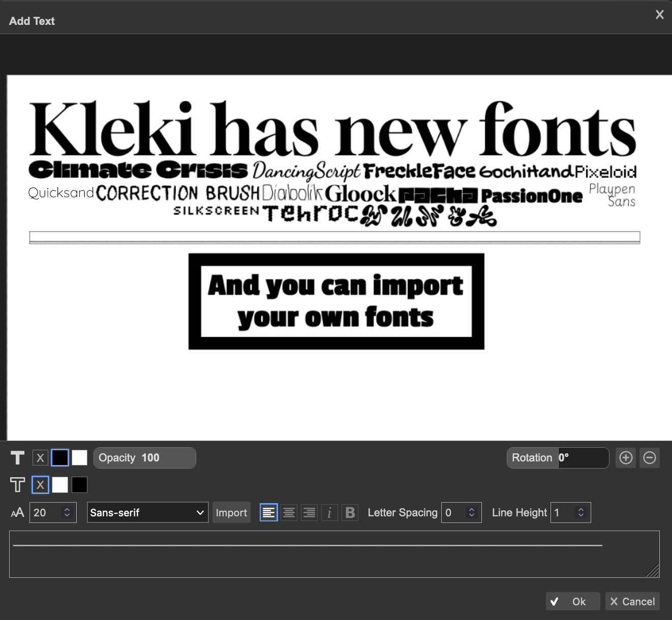672x620 pixels.
Task: Click the 'Playpen Sans' font sample
Action: pos(613,195)
